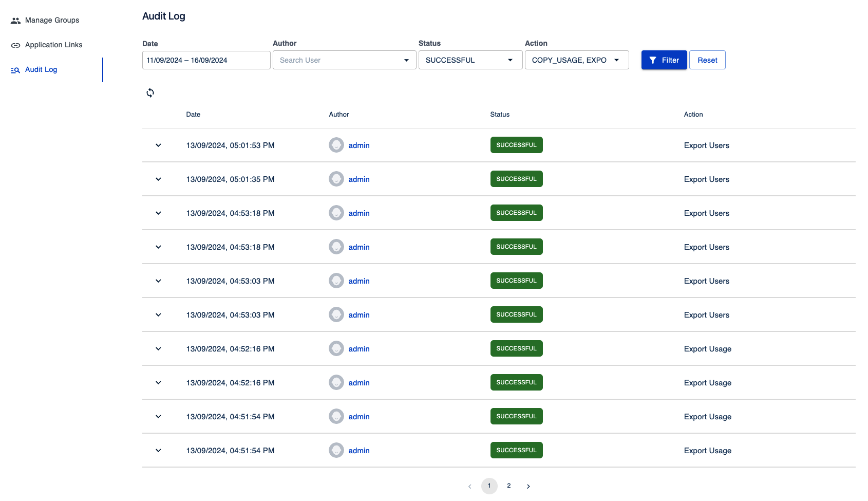
Task: Open Manage Groups in the sidebar
Action: 52,21
